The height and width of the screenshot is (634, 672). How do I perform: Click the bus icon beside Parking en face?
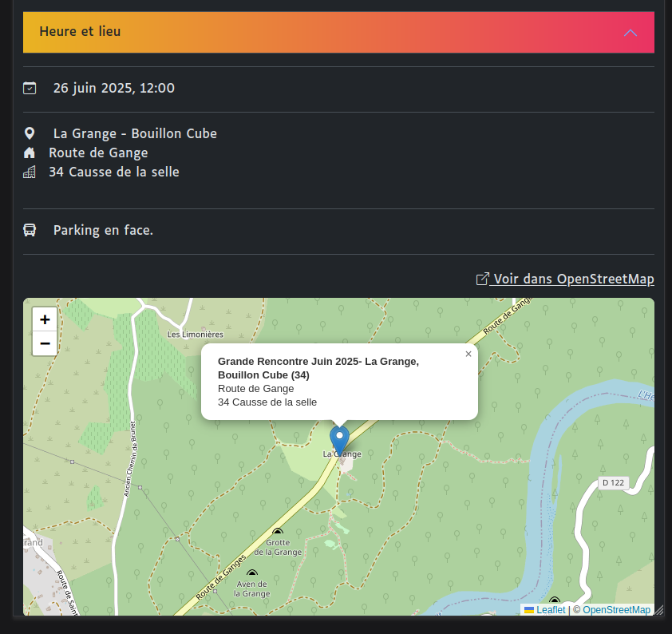pos(30,230)
